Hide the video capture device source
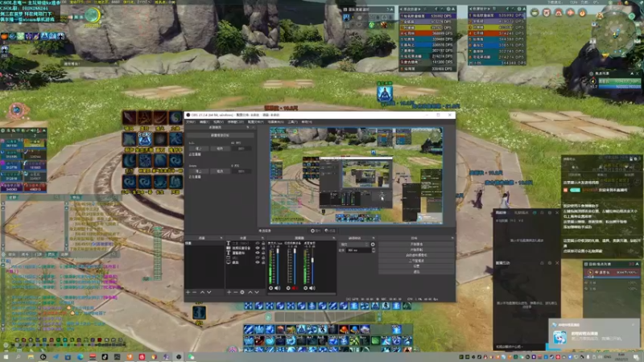Viewport: 644px width, 362px height. tap(258, 248)
